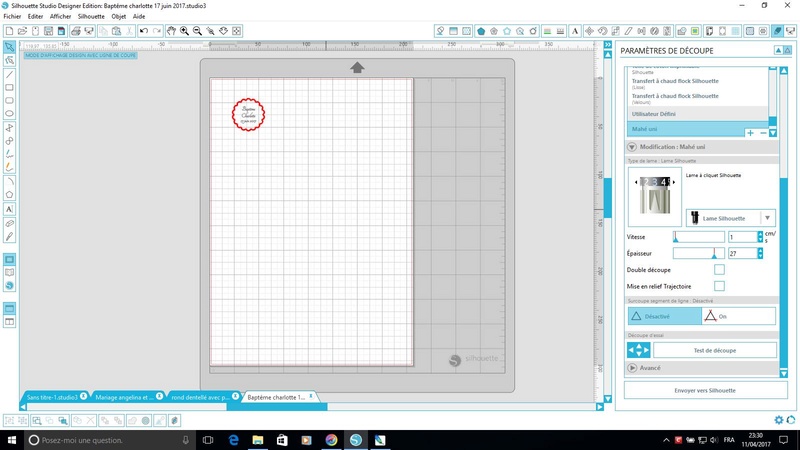This screenshot has height=450, width=800.
Task: Decrease blade setting with left arrow on blade image
Action: pyautogui.click(x=636, y=182)
